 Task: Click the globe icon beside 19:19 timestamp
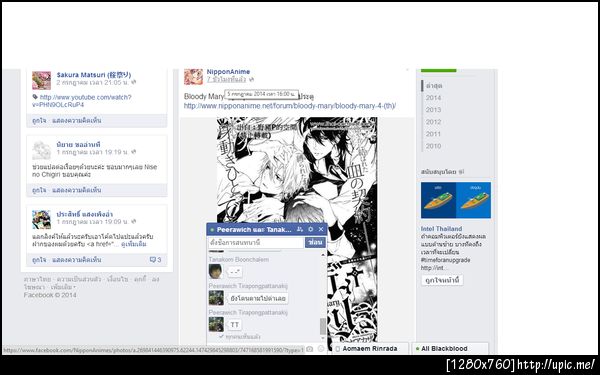[134, 152]
